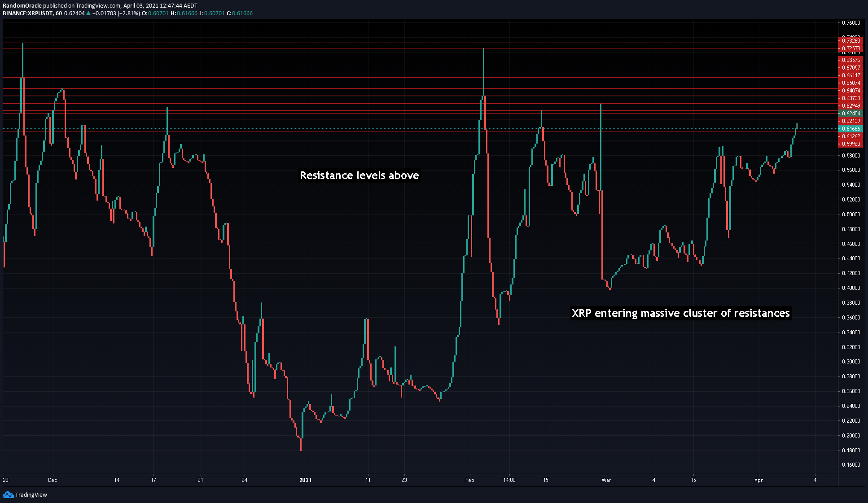868x503 pixels.
Task: Click the '14:00' time axis label
Action: [x=509, y=480]
